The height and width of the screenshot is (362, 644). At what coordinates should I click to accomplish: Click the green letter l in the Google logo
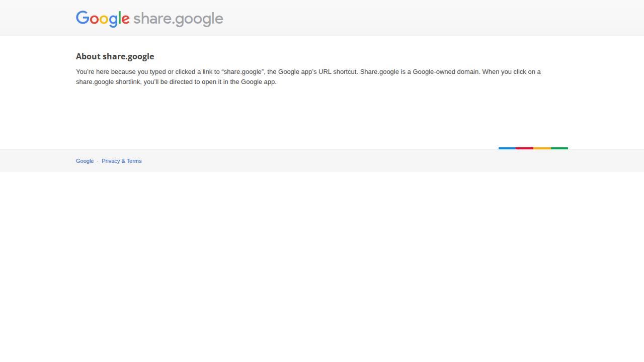coord(120,18)
